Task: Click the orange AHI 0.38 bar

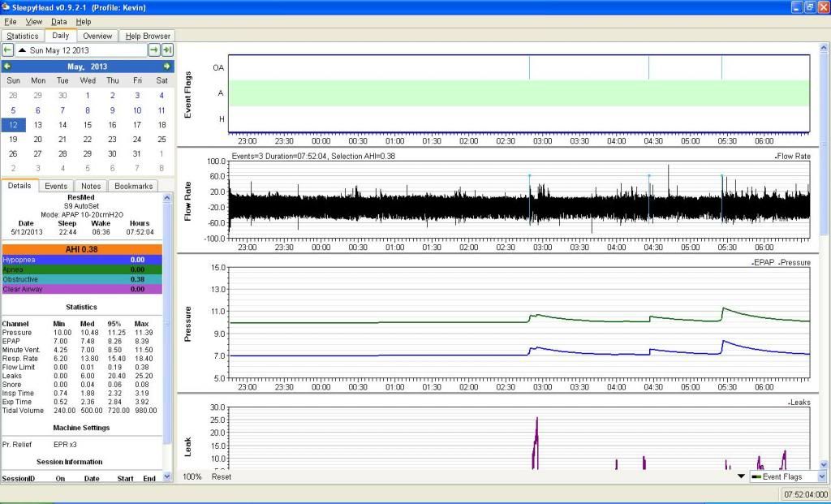Action: coord(82,249)
